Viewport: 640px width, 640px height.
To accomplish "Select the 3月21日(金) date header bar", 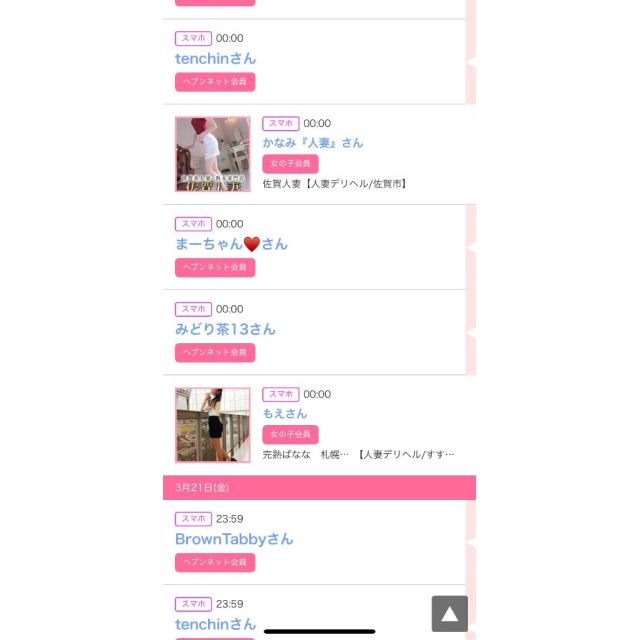I will point(319,487).
